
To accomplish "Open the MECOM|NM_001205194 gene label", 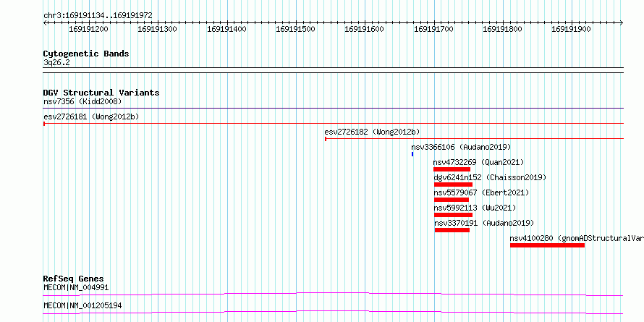I will 82,305.
